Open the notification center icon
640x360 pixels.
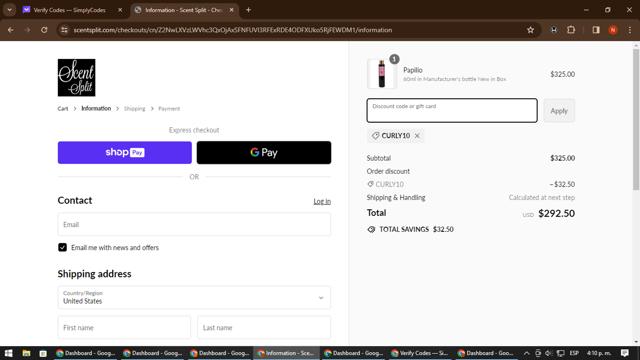[625, 353]
